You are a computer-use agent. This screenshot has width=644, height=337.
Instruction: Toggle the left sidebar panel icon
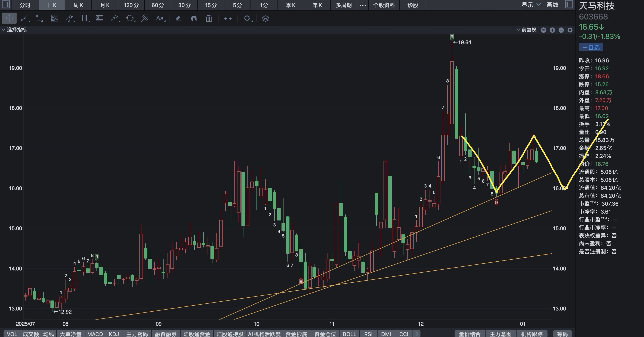pos(6,5)
